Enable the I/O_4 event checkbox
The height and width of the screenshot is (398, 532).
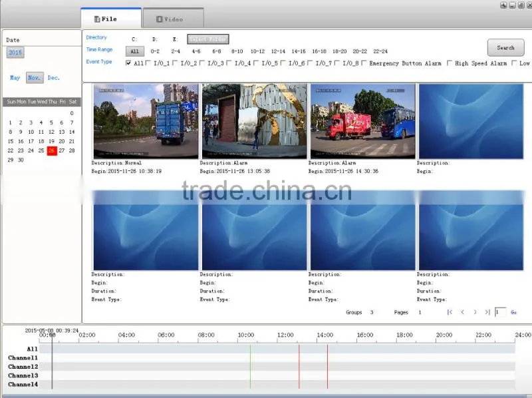coord(229,63)
